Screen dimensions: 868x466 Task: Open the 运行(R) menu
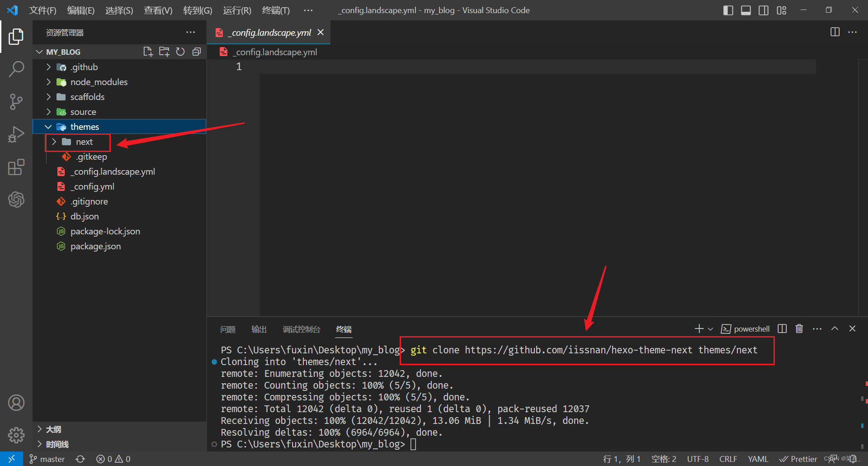coord(237,10)
